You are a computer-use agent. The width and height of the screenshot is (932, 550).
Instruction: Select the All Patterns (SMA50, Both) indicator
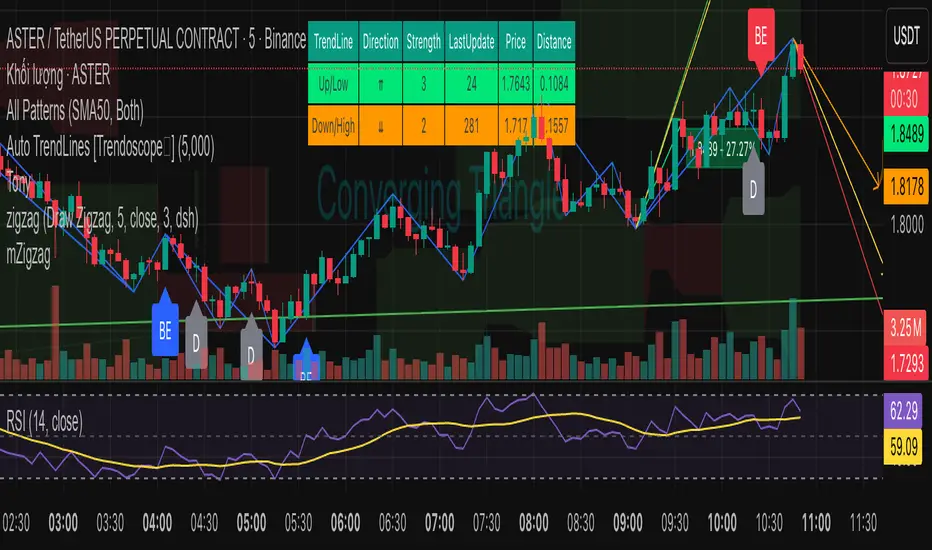point(75,111)
